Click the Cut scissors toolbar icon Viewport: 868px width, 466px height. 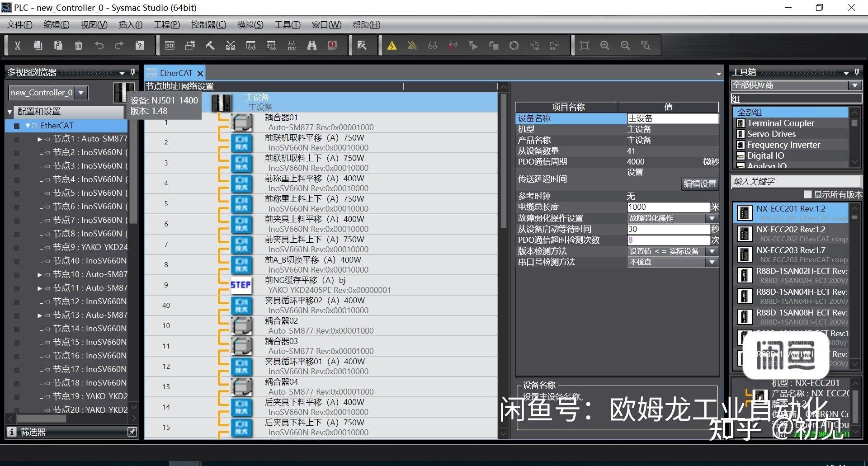coord(18,45)
